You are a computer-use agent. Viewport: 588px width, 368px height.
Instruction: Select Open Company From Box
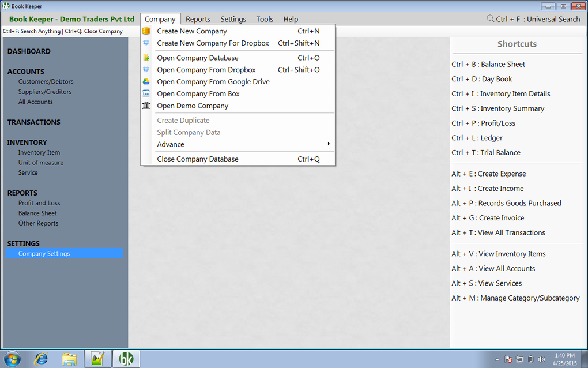pos(238,94)
